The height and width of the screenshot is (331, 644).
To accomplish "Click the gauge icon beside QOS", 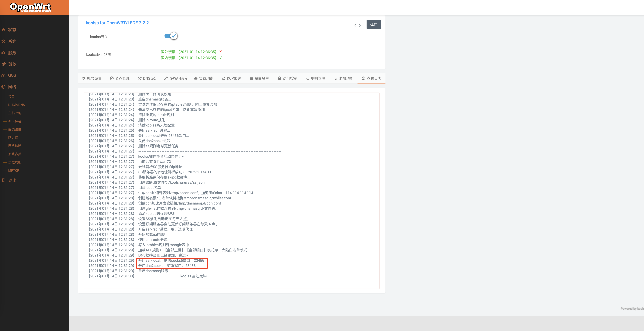I will pyautogui.click(x=4, y=75).
